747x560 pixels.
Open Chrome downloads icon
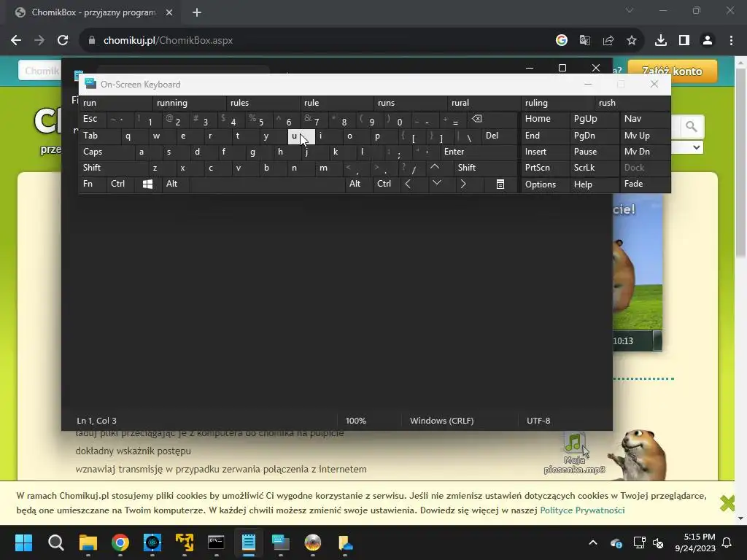[661, 41]
